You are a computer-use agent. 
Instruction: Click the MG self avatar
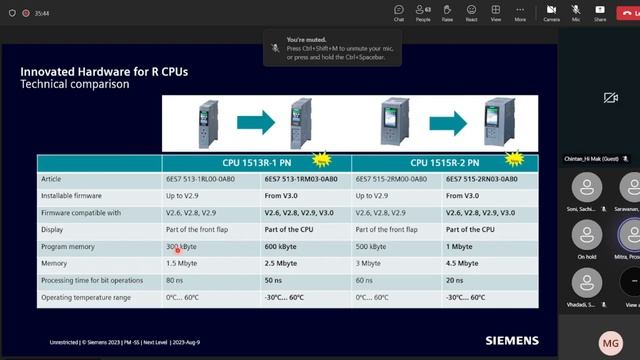click(x=611, y=343)
